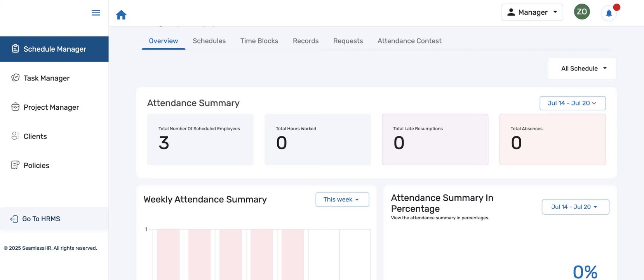Expand the All Schedule dropdown
The width and height of the screenshot is (644, 280).
(582, 68)
